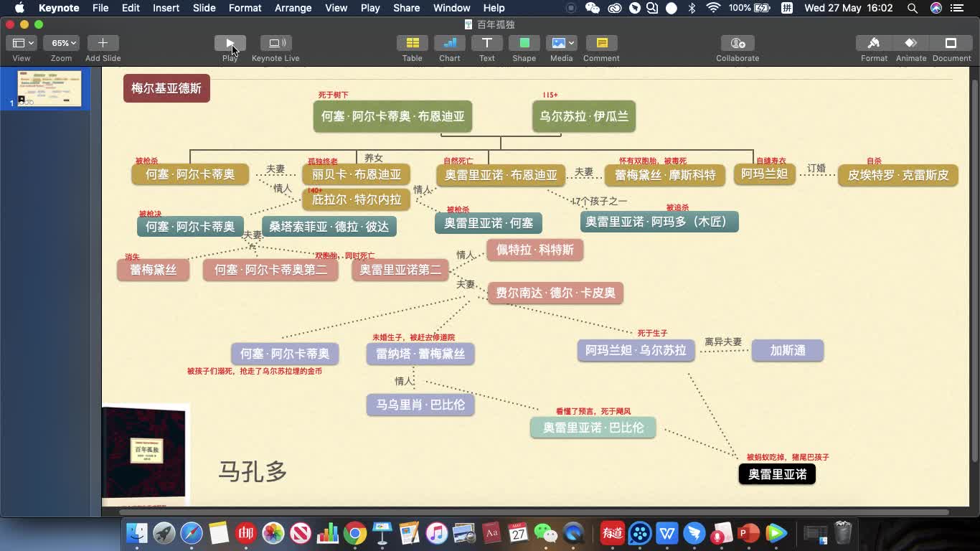
Task: Open the Collaborate option
Action: (x=738, y=43)
